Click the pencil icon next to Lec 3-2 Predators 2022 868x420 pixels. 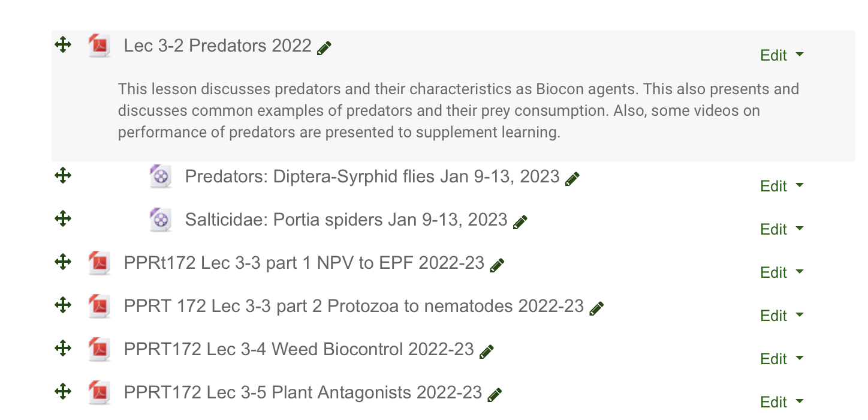tap(324, 49)
